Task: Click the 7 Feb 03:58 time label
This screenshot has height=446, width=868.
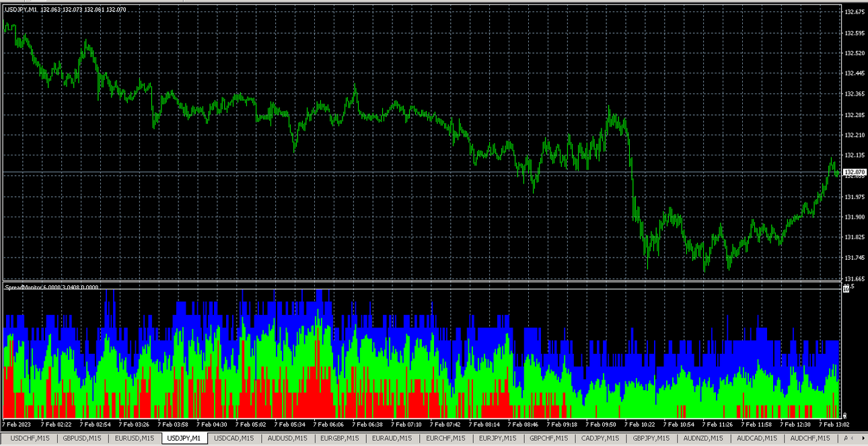Action: (173, 424)
